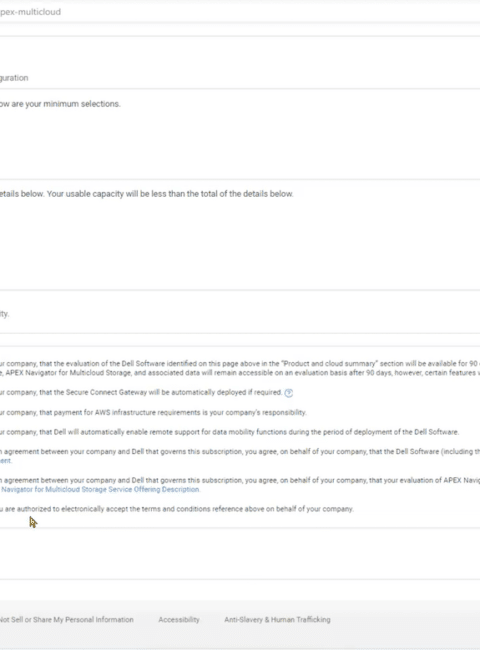Select the 'authorized to electronically accept the terms' statement

point(177,509)
